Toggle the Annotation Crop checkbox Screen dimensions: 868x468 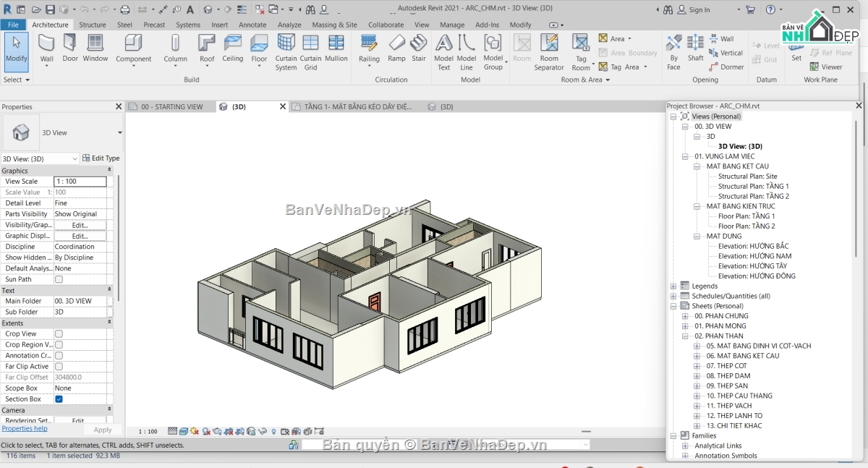click(x=59, y=355)
